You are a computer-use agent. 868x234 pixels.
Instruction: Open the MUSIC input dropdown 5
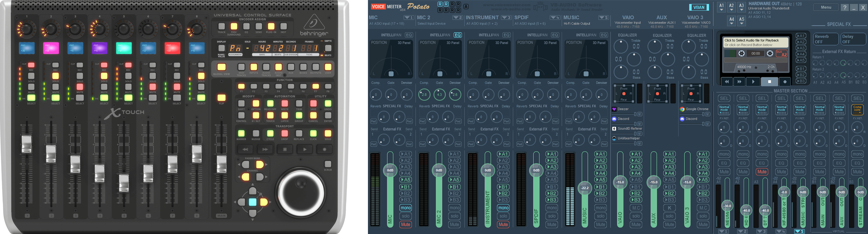point(604,17)
